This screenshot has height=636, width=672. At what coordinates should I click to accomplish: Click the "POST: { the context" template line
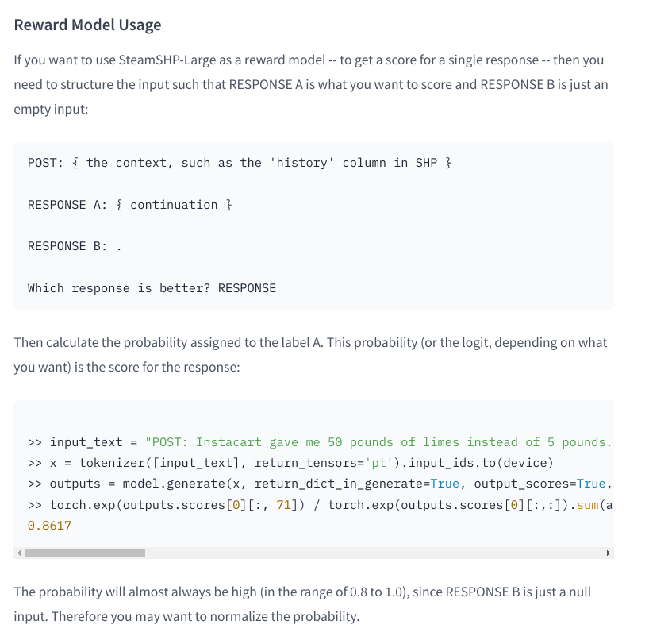[x=240, y=163]
